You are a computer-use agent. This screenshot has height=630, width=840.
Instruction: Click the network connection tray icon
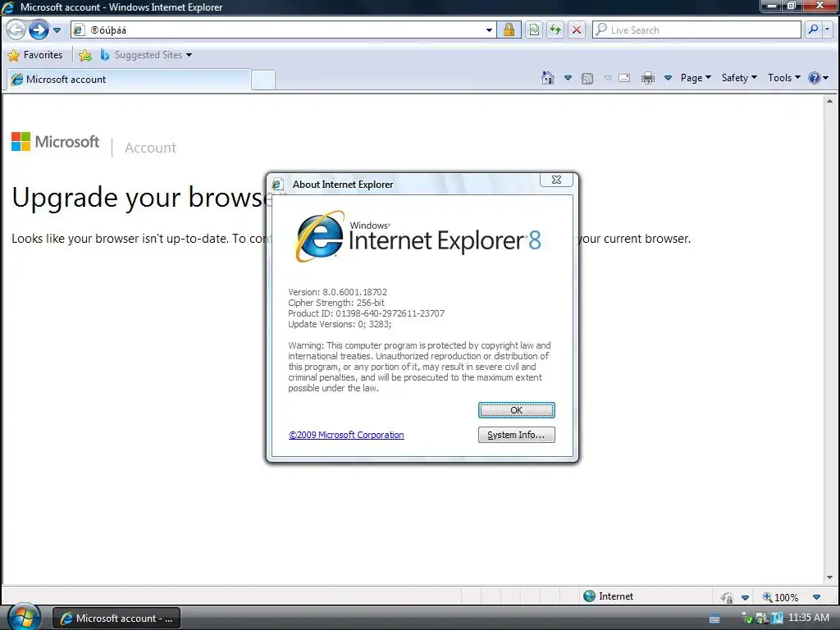[760, 619]
